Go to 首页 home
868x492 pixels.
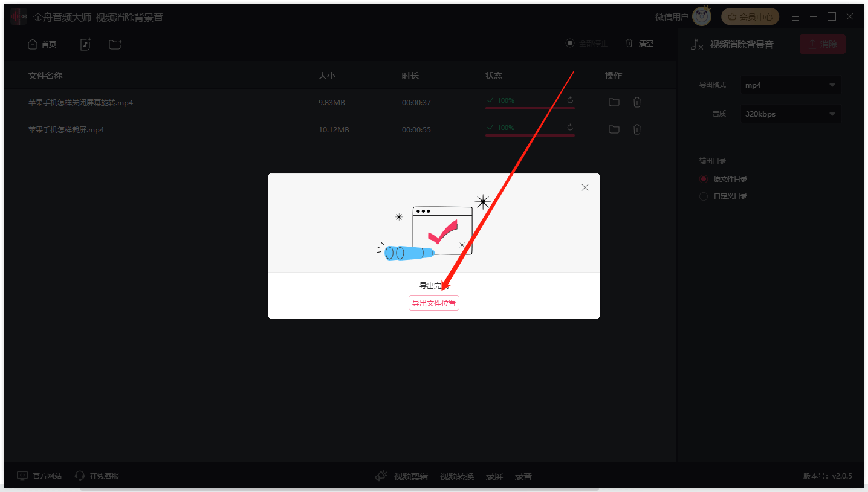tap(42, 44)
